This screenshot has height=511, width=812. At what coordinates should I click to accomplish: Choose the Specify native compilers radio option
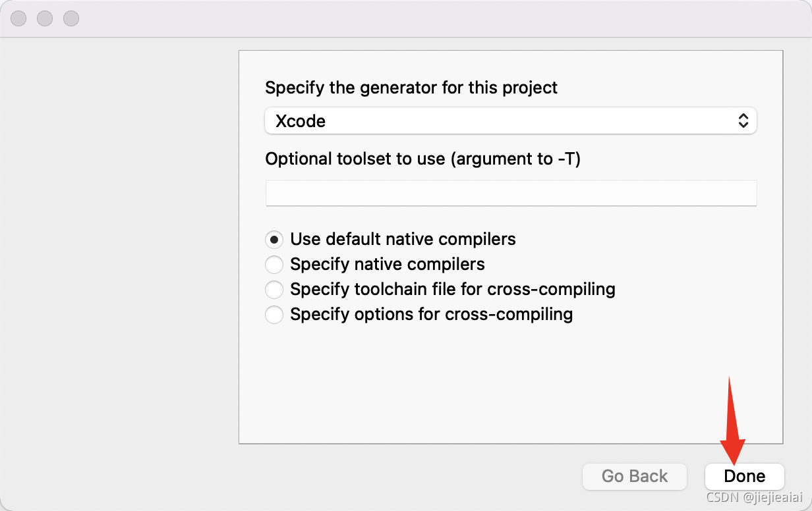[274, 265]
